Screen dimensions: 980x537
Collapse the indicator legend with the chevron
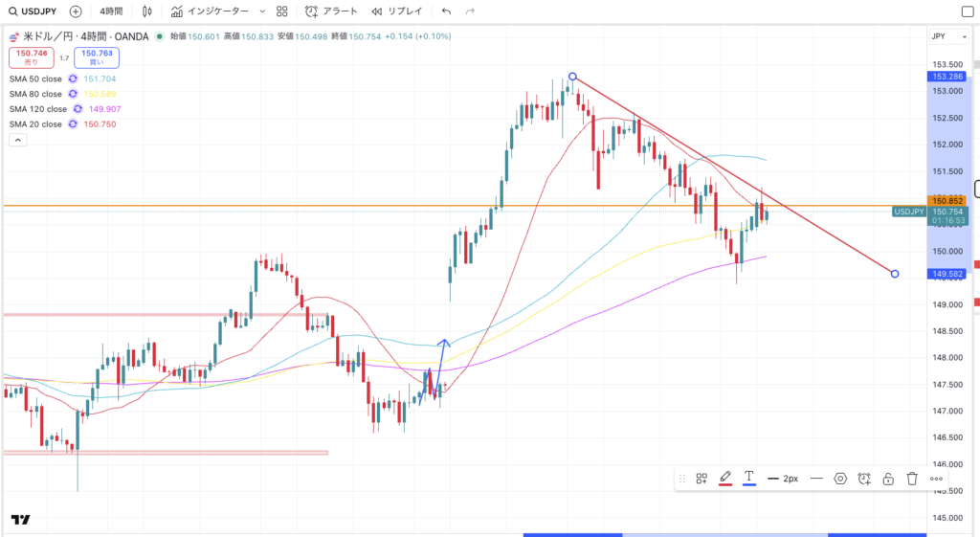pyautogui.click(x=17, y=140)
